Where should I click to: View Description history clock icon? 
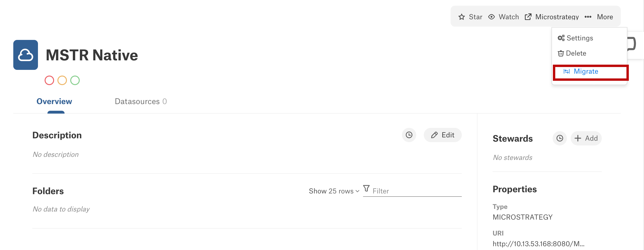409,135
